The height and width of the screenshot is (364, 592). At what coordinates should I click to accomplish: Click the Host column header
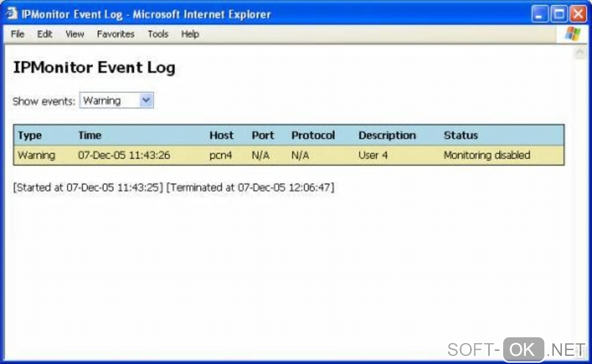pos(221,135)
